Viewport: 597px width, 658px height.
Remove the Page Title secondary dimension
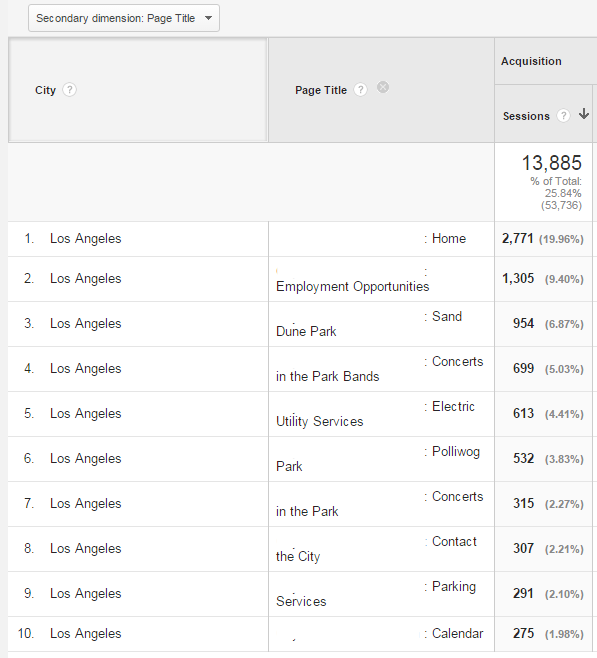tap(383, 87)
